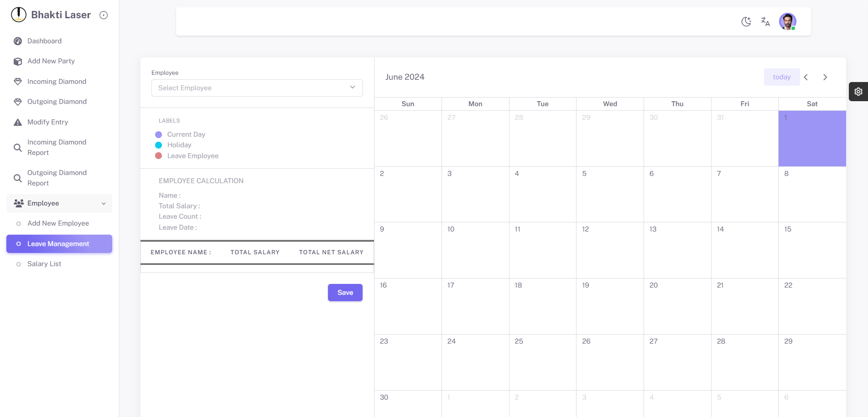Open the settings gear customizer
Image resolution: width=868 pixels, height=417 pixels.
[x=858, y=92]
